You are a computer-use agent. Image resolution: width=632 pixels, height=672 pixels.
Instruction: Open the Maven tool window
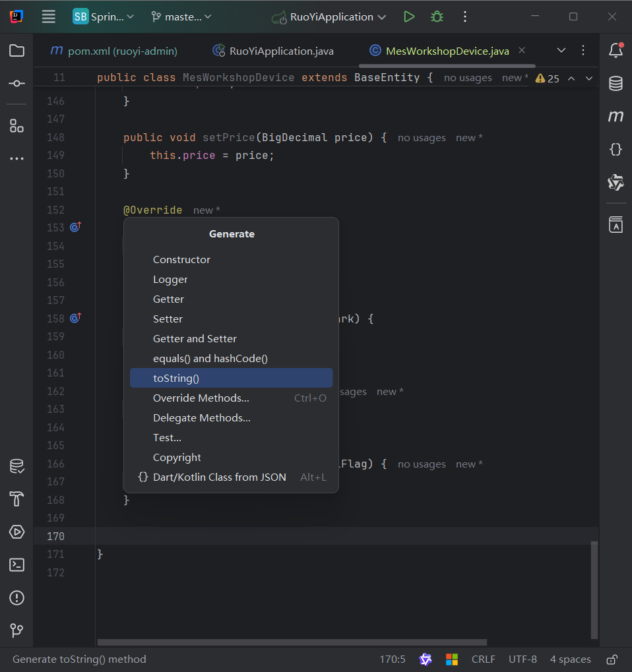616,116
